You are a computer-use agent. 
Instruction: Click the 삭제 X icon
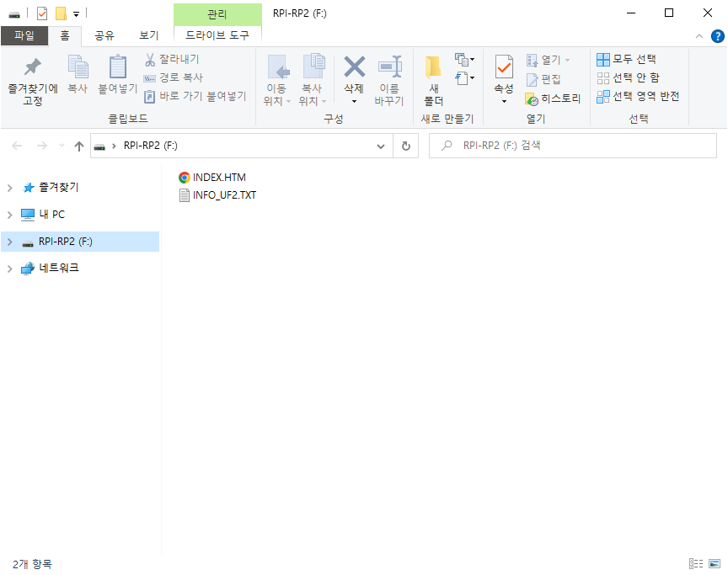pyautogui.click(x=354, y=67)
